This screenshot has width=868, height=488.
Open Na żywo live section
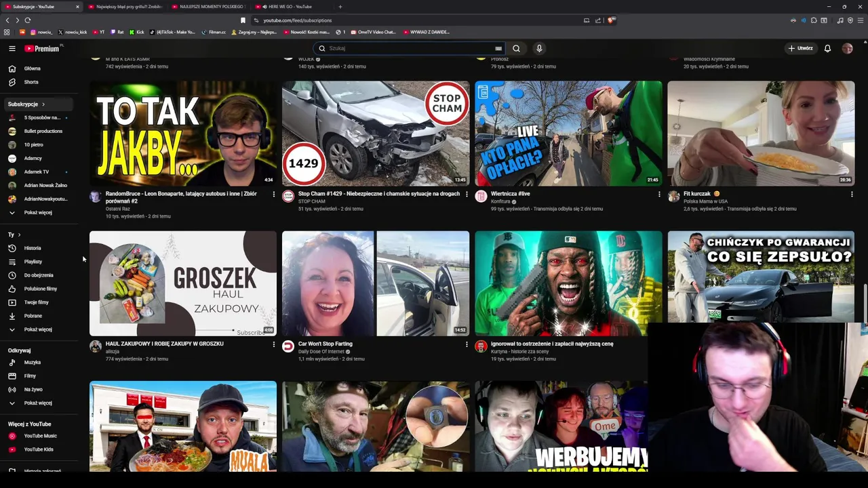click(39, 390)
